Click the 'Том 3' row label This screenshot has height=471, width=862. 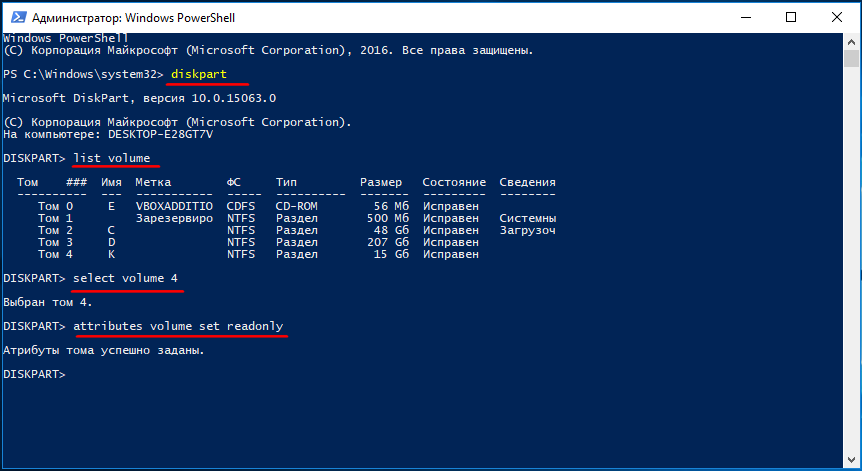tap(55, 242)
